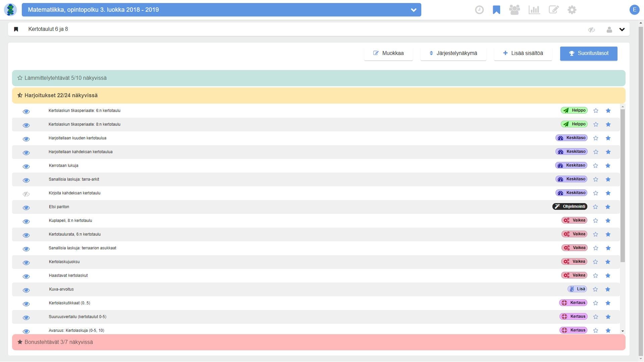Click the Lisä badge on Kuva-arvoitus row

coord(577,289)
